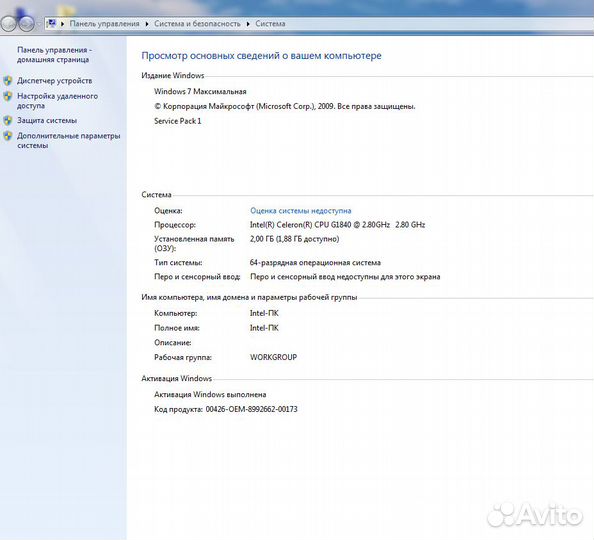Click the Service Pack 1 text
Viewport: 594px width, 540px height.
[x=178, y=121]
